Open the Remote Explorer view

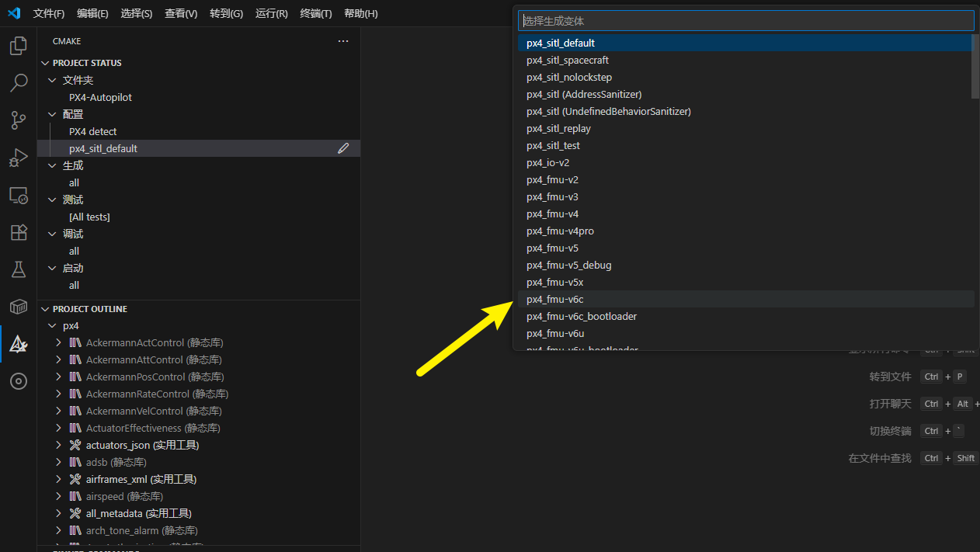click(x=18, y=195)
